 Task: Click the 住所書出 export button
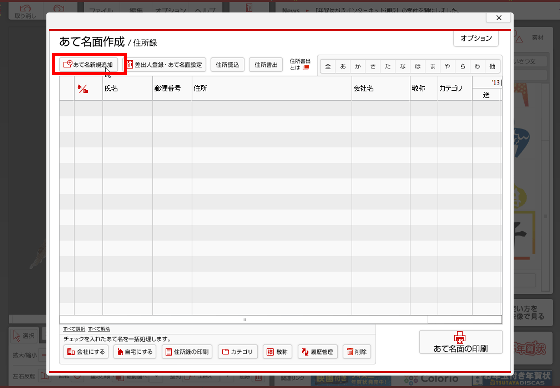point(266,65)
